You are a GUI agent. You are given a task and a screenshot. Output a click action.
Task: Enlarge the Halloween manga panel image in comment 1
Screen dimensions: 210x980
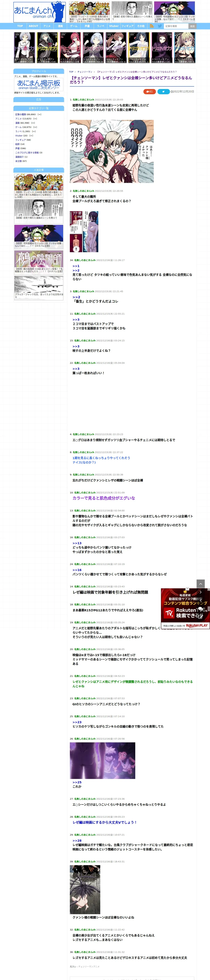[112, 151]
